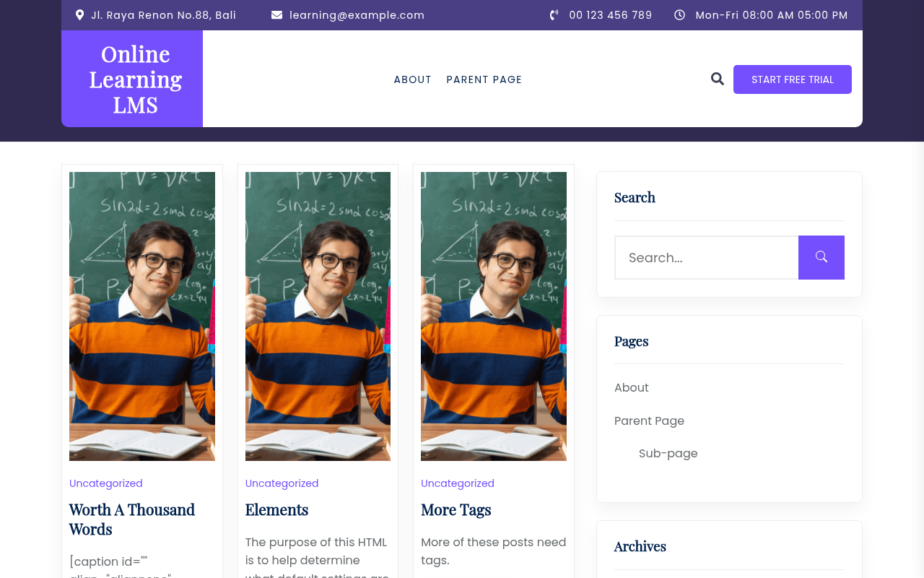924x578 pixels.
Task: Click Uncategorized above Elements title
Action: click(x=282, y=483)
